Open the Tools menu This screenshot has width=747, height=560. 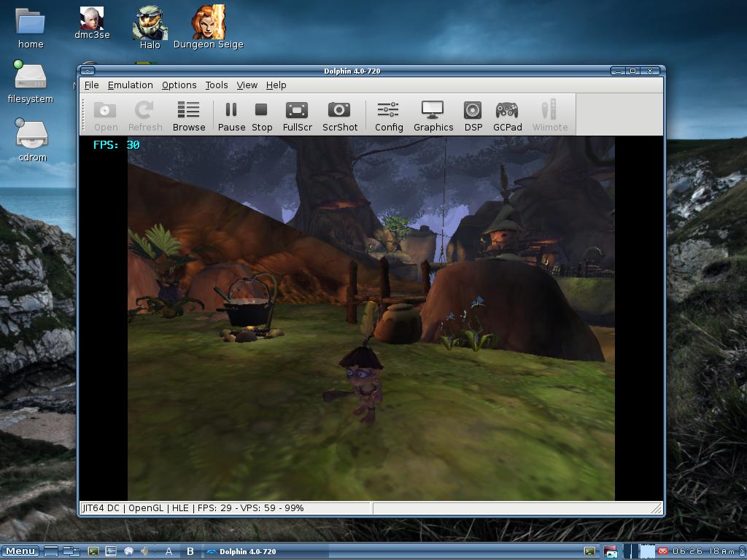(x=216, y=85)
